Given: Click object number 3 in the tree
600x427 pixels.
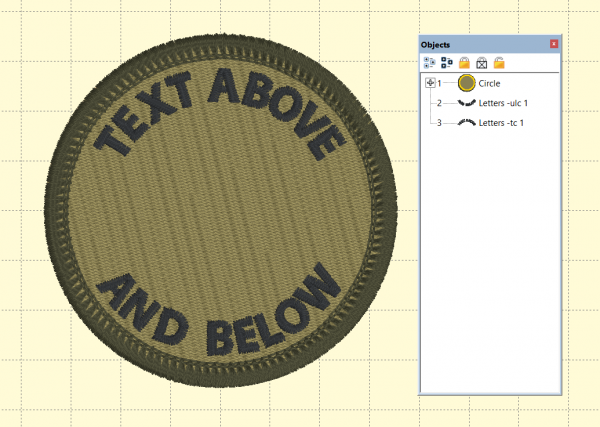Looking at the screenshot, I should pos(439,123).
